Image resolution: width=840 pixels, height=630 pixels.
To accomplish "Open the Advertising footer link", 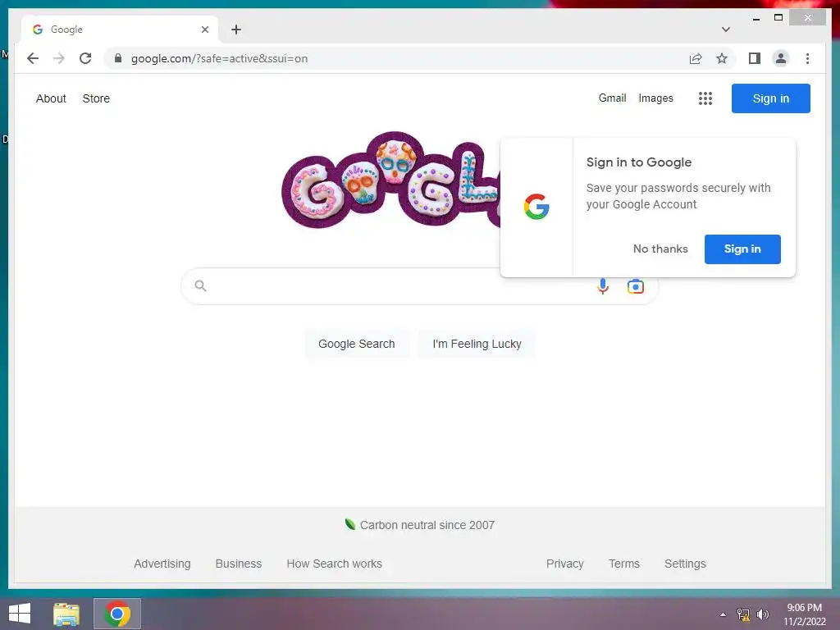I will point(162,564).
